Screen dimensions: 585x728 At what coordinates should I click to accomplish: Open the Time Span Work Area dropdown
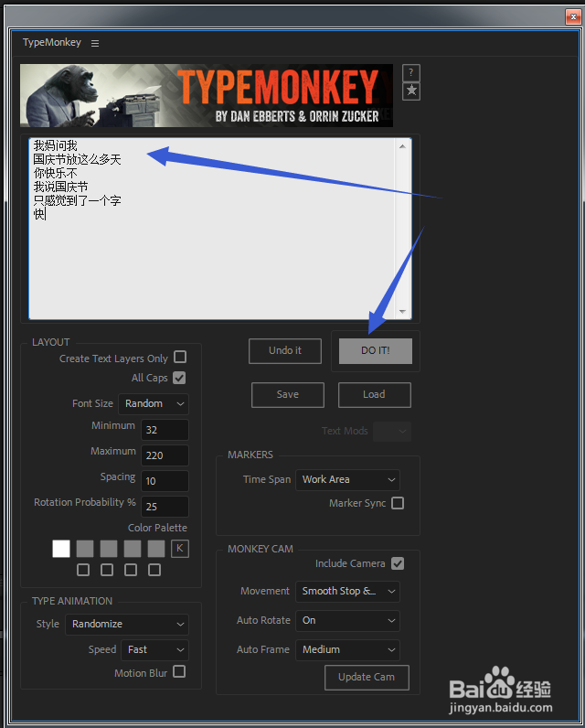click(x=347, y=479)
